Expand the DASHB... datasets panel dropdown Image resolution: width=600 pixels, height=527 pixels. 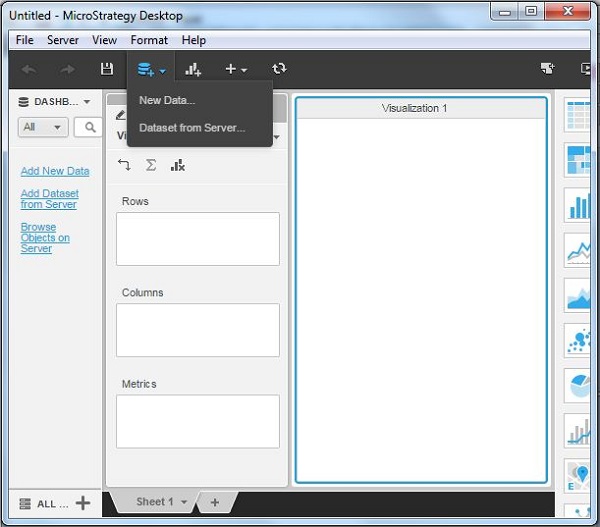pos(87,102)
